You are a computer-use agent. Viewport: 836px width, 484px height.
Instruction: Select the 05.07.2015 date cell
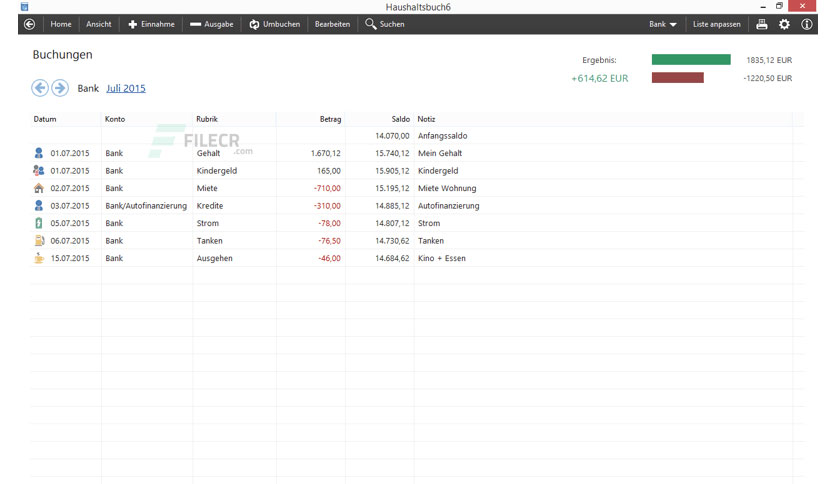tap(70, 223)
